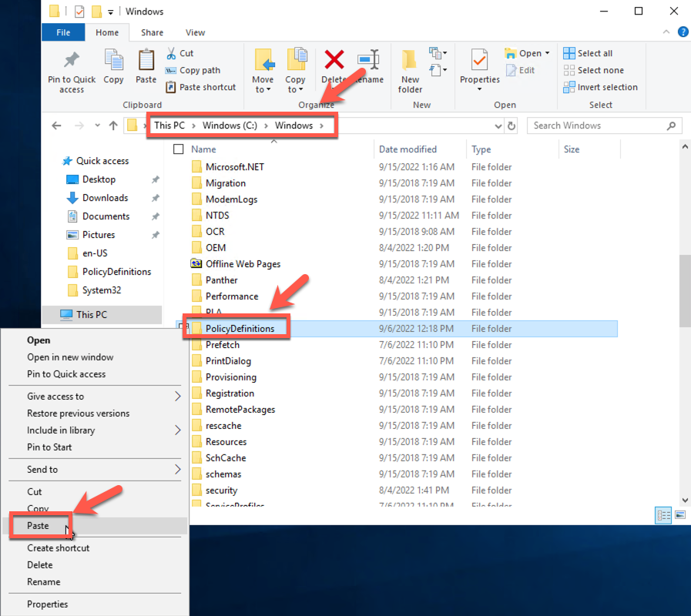Switch to Large icons view at bottom right
This screenshot has height=616, width=691.
680,515
